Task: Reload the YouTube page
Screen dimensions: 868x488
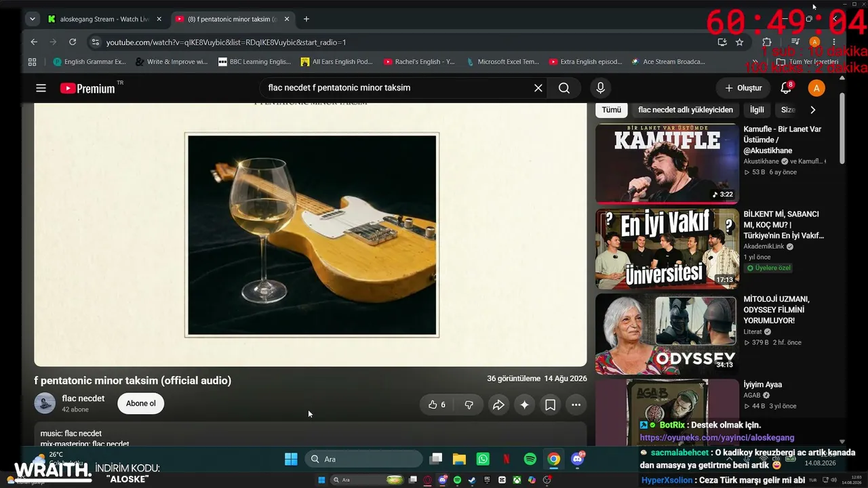Action: coord(73,42)
